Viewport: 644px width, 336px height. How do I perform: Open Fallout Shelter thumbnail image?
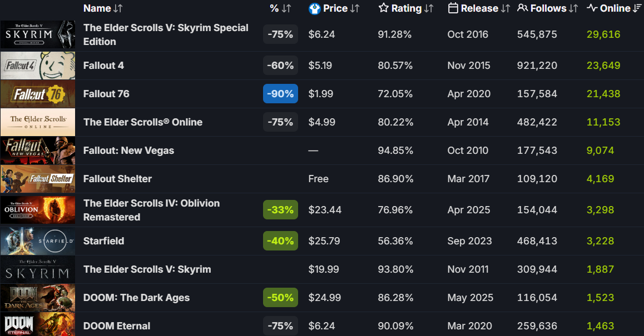coord(37,179)
